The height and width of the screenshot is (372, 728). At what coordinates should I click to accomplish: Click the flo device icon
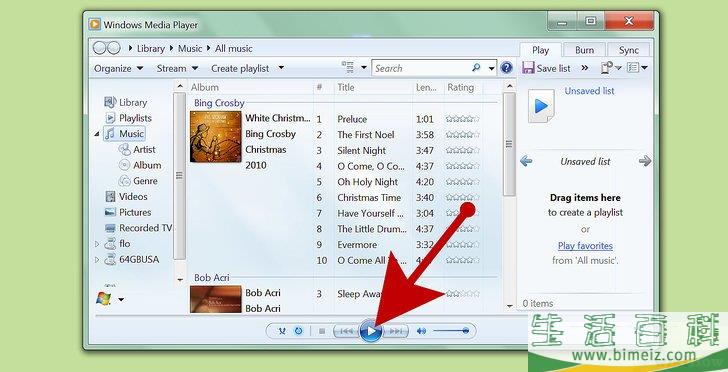pos(110,244)
